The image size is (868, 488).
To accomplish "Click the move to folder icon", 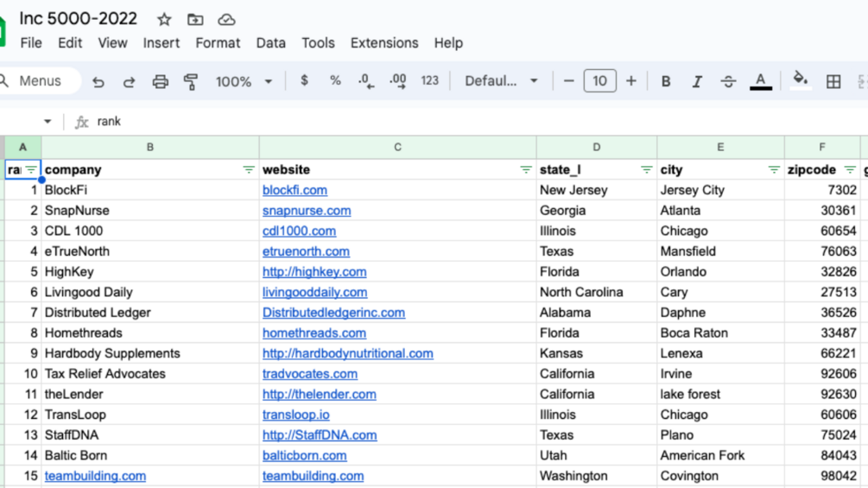I will pyautogui.click(x=195, y=19).
